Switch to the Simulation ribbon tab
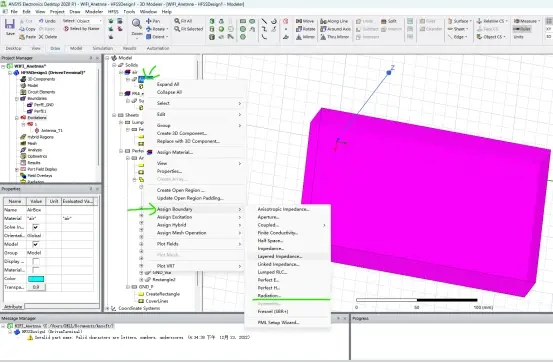 pos(103,48)
